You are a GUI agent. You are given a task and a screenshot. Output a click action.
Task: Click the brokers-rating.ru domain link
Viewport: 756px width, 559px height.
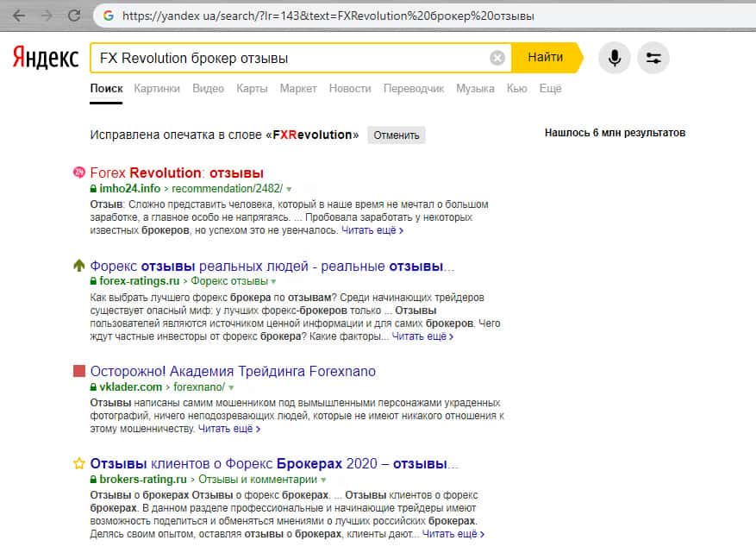[x=143, y=480]
